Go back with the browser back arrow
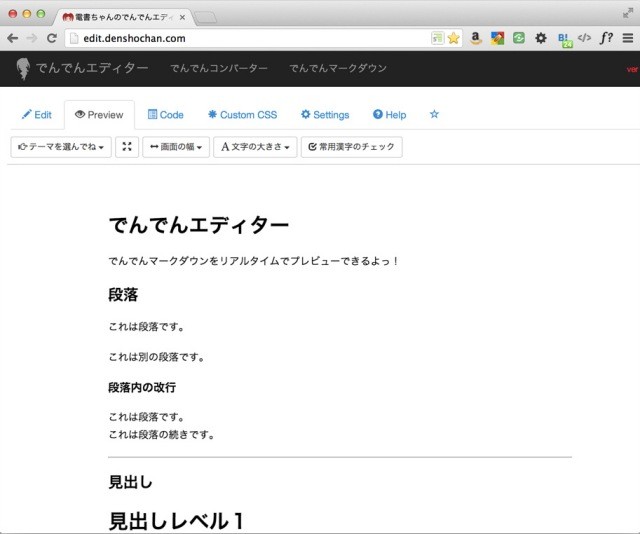 [x=13, y=38]
